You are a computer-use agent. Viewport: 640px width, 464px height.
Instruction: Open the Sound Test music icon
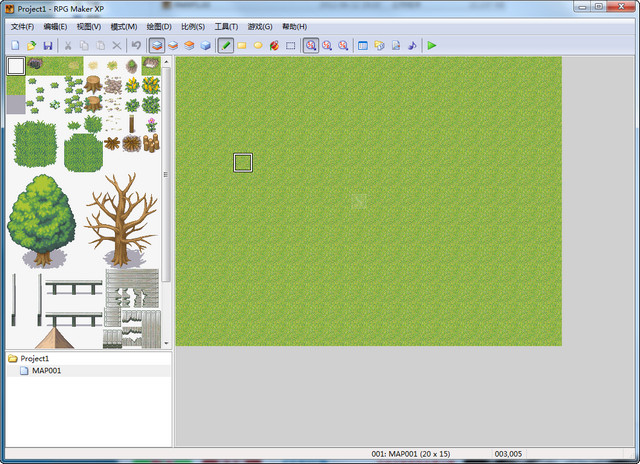(x=412, y=45)
